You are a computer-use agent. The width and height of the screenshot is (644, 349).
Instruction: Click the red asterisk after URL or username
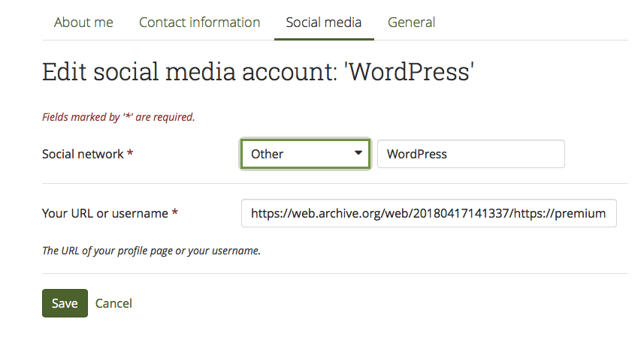point(175,213)
